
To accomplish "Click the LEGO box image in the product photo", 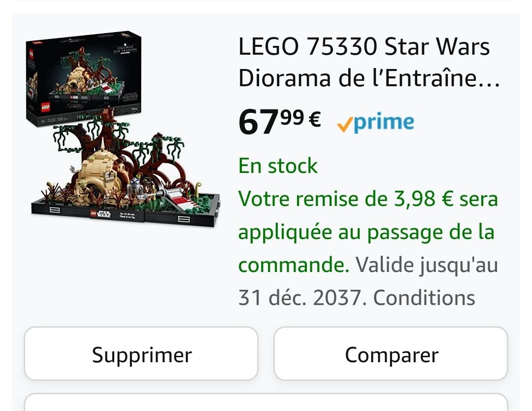I will [84, 78].
